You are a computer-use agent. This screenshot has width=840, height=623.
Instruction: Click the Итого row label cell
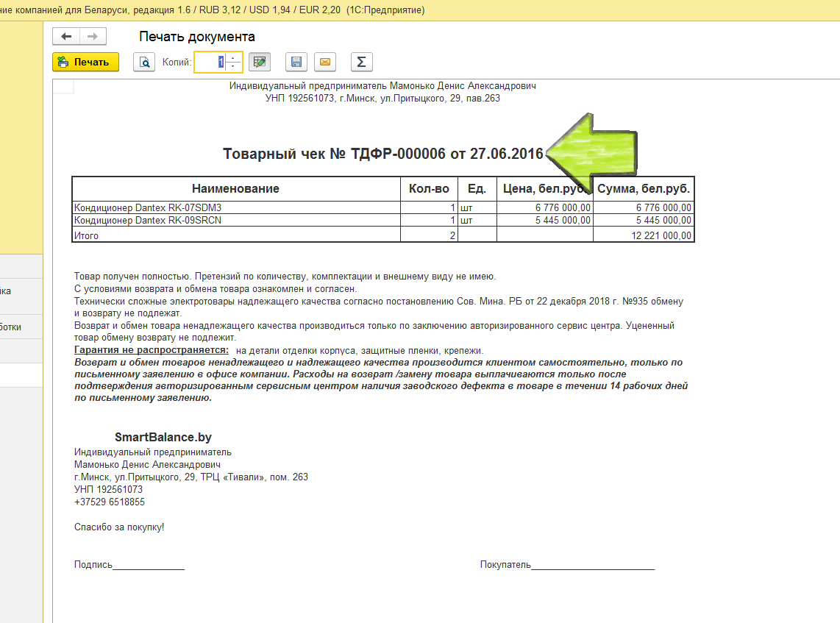tap(236, 235)
